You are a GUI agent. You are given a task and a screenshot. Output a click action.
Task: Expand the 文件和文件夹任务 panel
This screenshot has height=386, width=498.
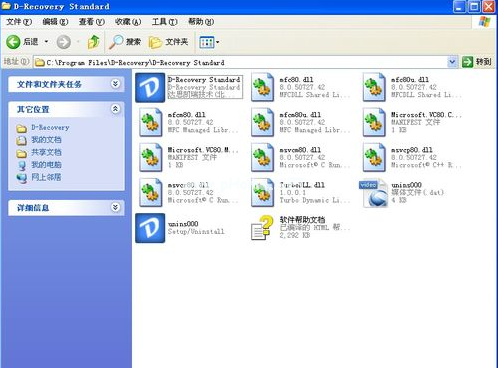(x=115, y=84)
